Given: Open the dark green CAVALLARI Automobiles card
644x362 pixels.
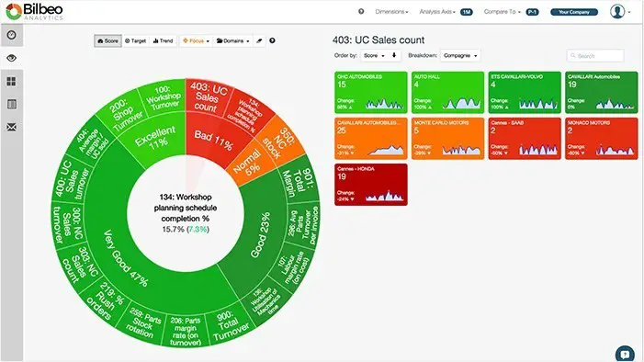Looking at the screenshot, I should 602,93.
